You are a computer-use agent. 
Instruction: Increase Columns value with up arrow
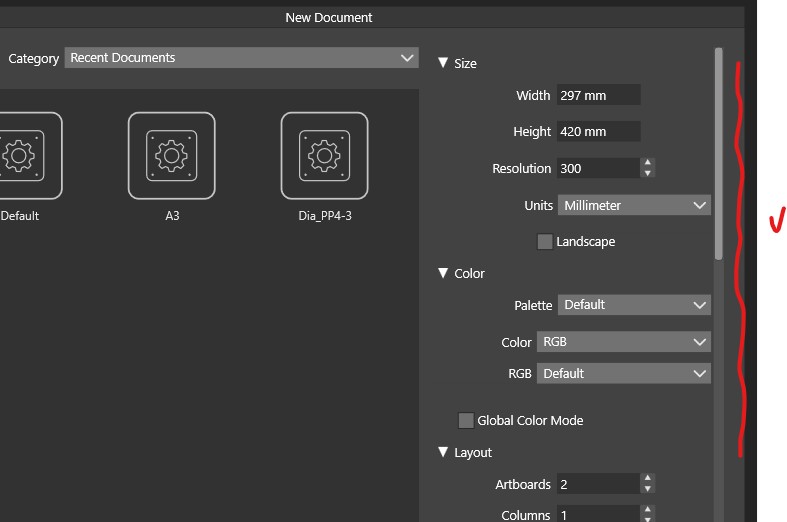pos(648,510)
